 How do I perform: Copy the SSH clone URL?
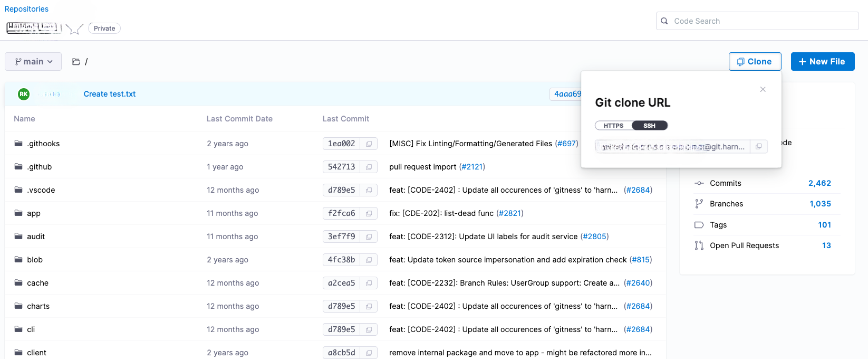coord(758,147)
